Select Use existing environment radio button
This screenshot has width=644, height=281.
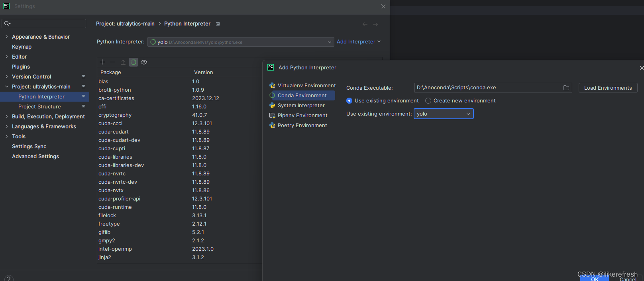pos(349,101)
